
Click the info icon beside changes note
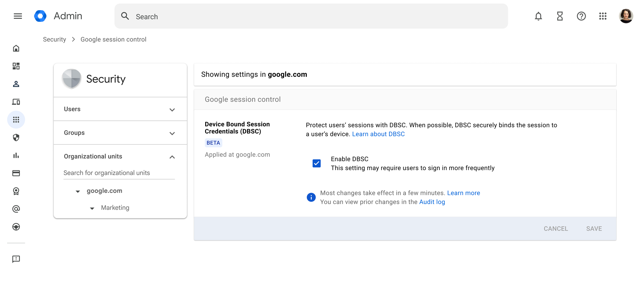pyautogui.click(x=311, y=197)
